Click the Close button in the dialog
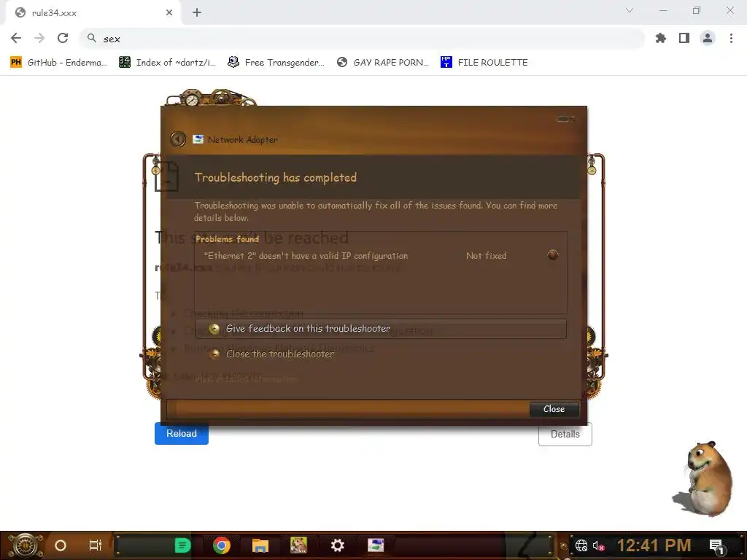 point(554,408)
